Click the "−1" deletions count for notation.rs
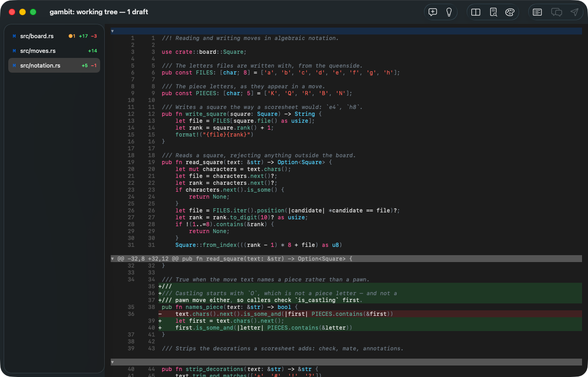This screenshot has width=588, height=377. [x=94, y=65]
